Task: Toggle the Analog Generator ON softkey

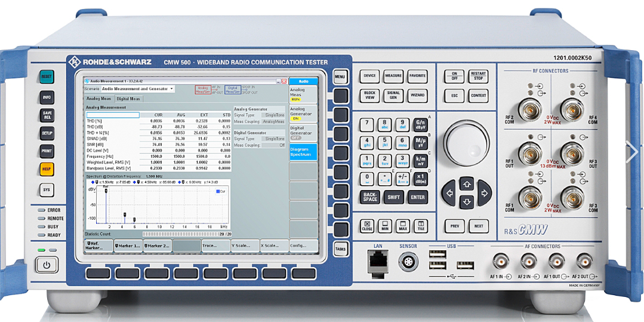Action: (x=303, y=114)
